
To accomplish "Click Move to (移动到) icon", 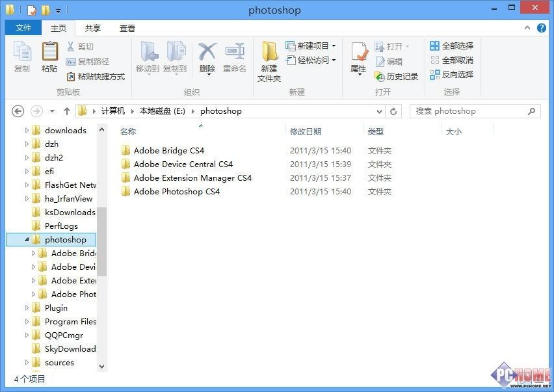I will (148, 58).
